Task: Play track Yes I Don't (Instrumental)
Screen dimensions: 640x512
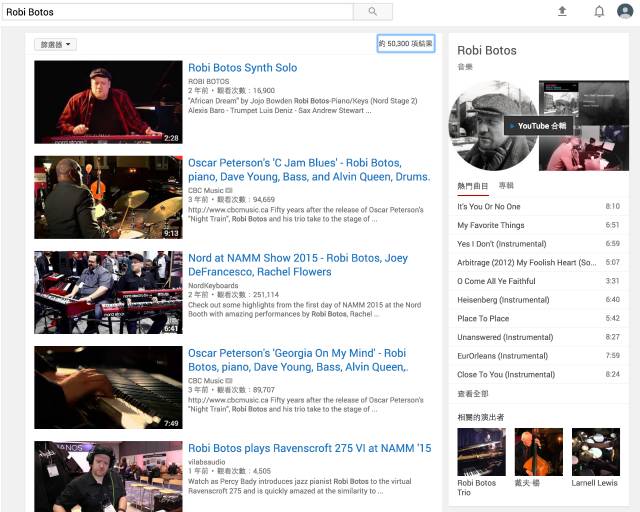Action: pos(538,244)
